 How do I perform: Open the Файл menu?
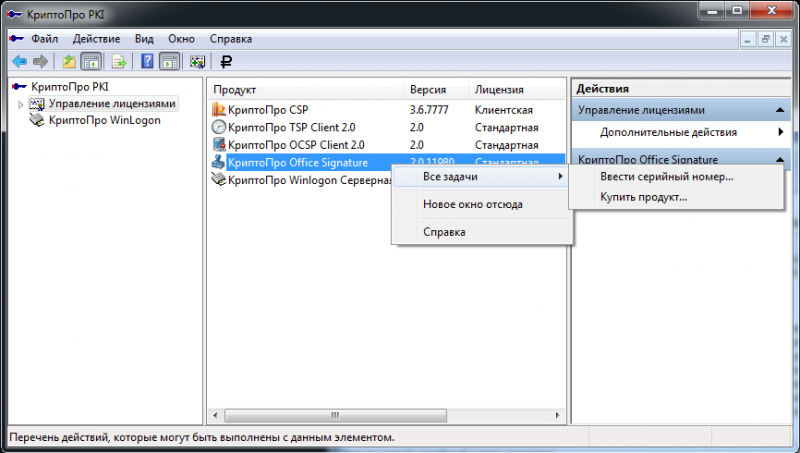pyautogui.click(x=44, y=39)
